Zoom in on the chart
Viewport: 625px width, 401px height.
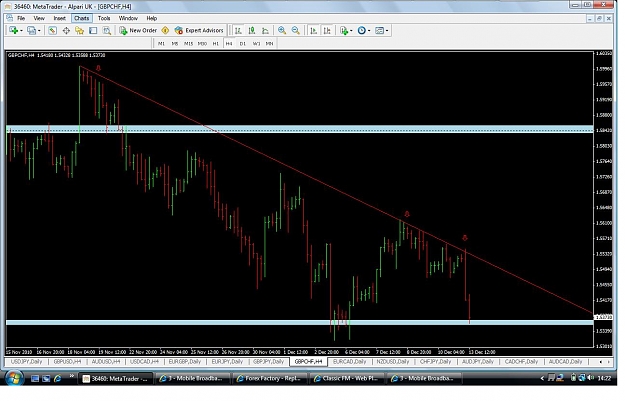point(282,31)
